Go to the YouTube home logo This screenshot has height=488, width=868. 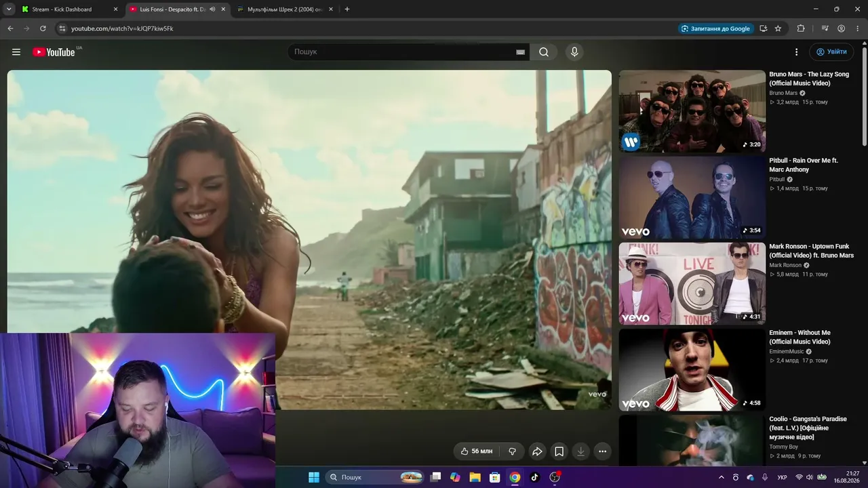(x=54, y=52)
